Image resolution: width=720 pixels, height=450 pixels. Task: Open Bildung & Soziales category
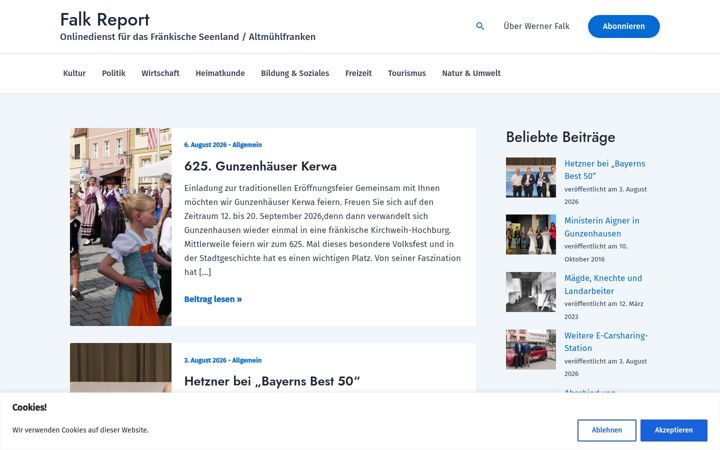click(x=295, y=73)
